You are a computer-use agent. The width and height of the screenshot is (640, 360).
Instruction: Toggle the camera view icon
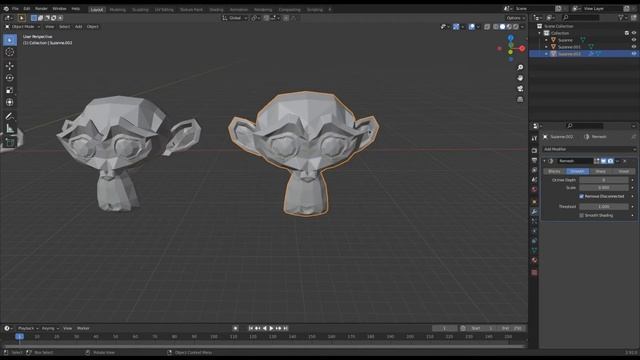pyautogui.click(x=520, y=89)
